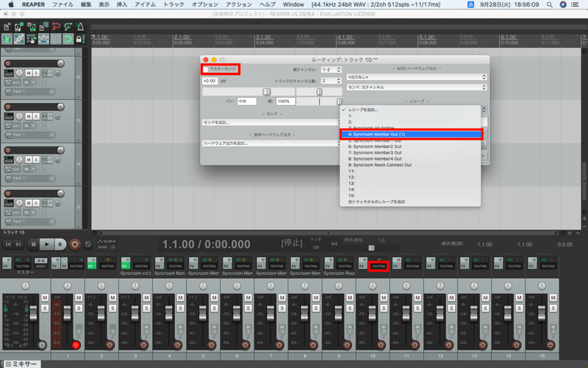
Task: Open the ファイル menu
Action: click(x=62, y=4)
